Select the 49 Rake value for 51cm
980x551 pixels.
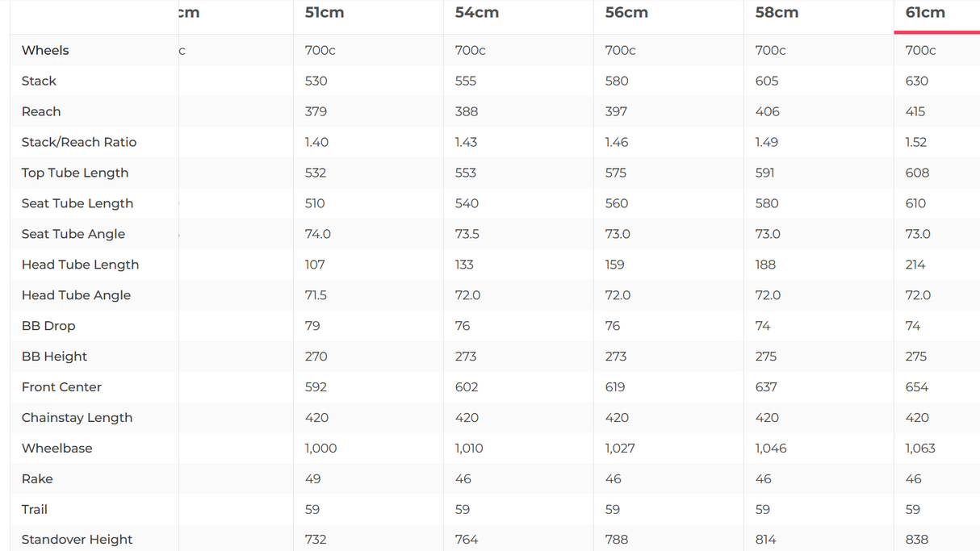coord(312,479)
